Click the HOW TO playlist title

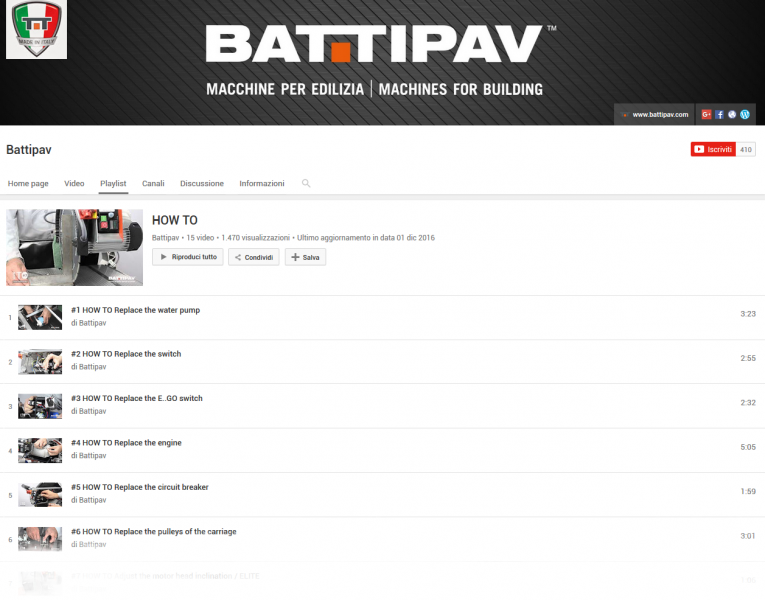pos(175,220)
